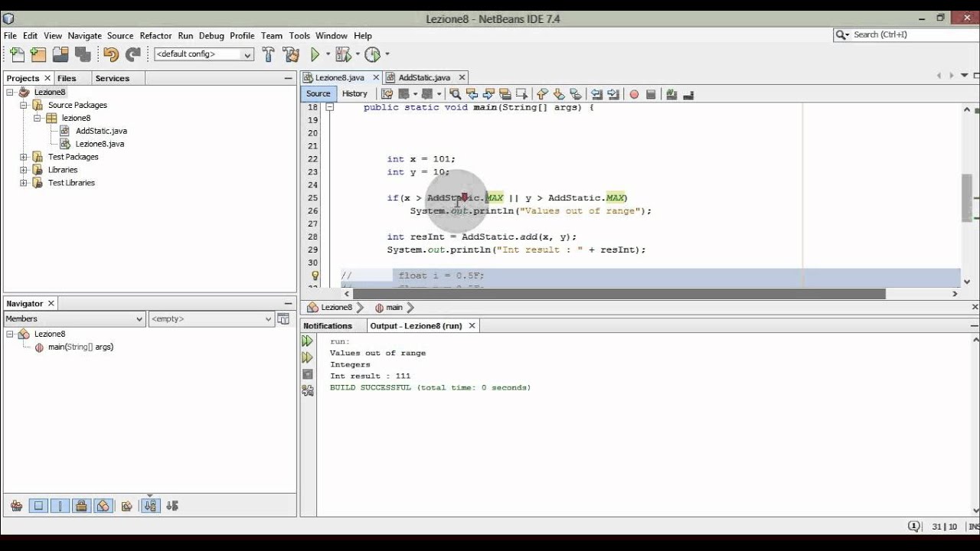Click the Find Selection magnifier icon
Image resolution: width=980 pixels, height=551 pixels.
[x=455, y=94]
